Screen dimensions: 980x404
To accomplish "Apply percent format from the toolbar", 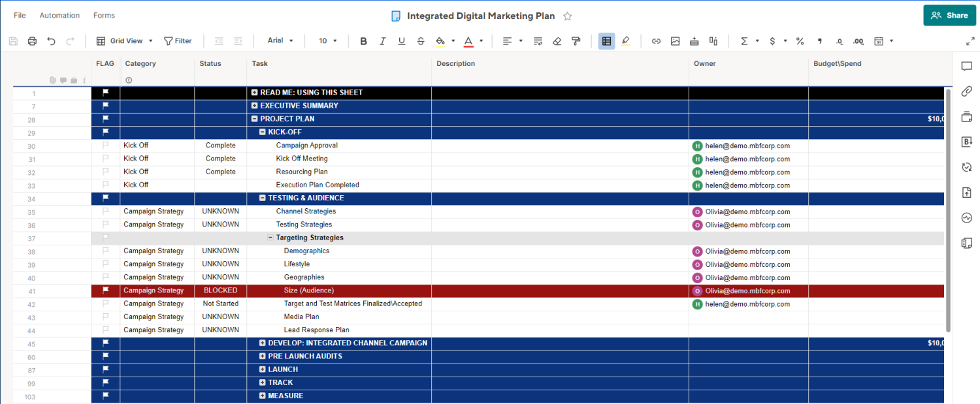I will 800,40.
